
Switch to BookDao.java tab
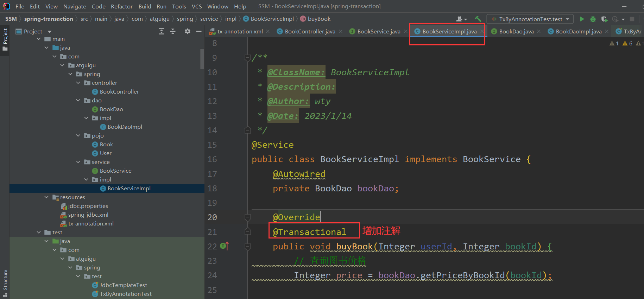click(x=516, y=31)
